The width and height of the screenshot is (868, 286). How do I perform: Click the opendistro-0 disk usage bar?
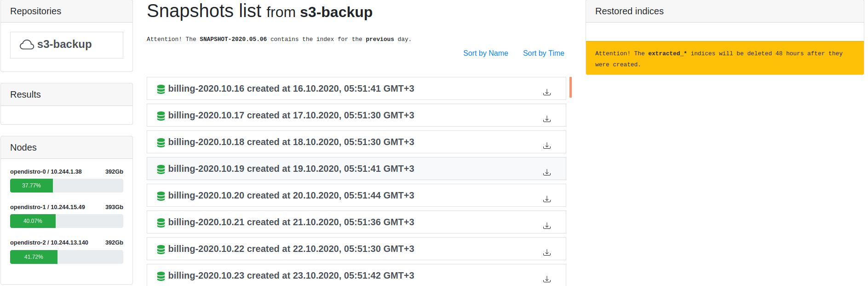tap(66, 186)
